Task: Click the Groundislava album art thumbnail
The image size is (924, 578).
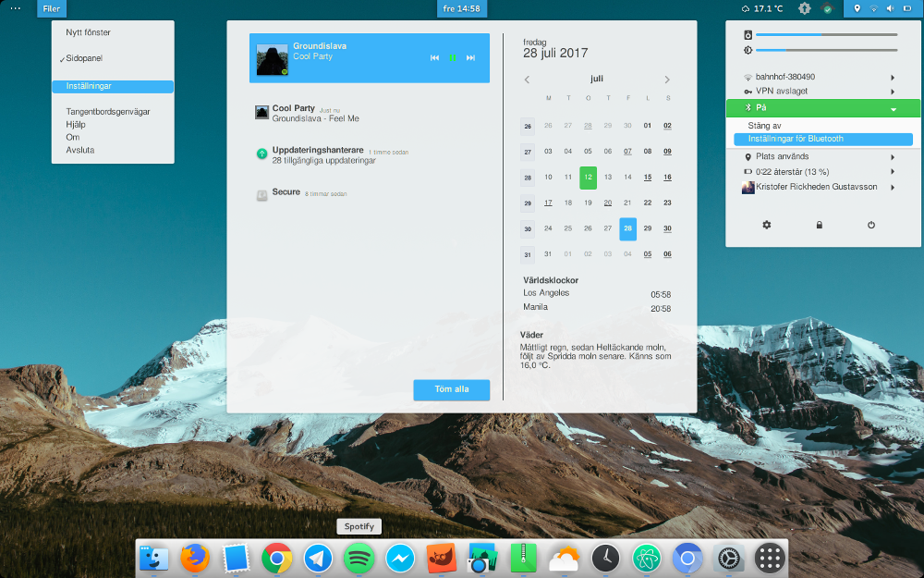Action: (x=273, y=59)
